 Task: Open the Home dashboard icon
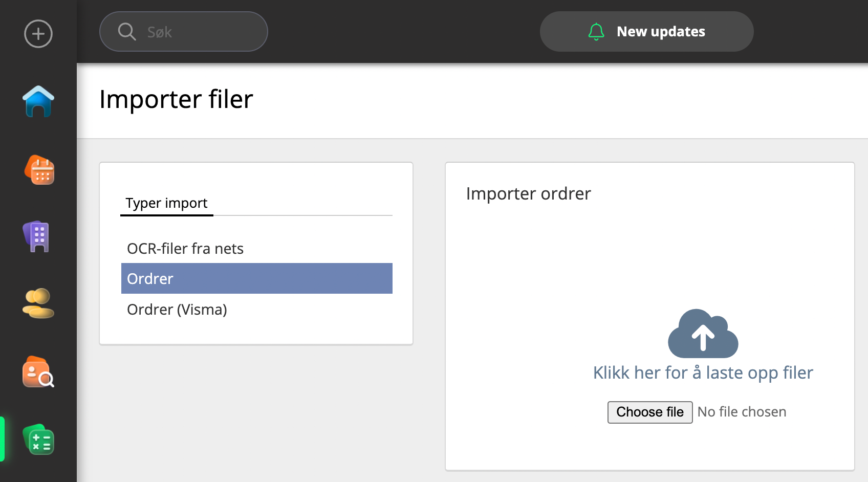38,101
